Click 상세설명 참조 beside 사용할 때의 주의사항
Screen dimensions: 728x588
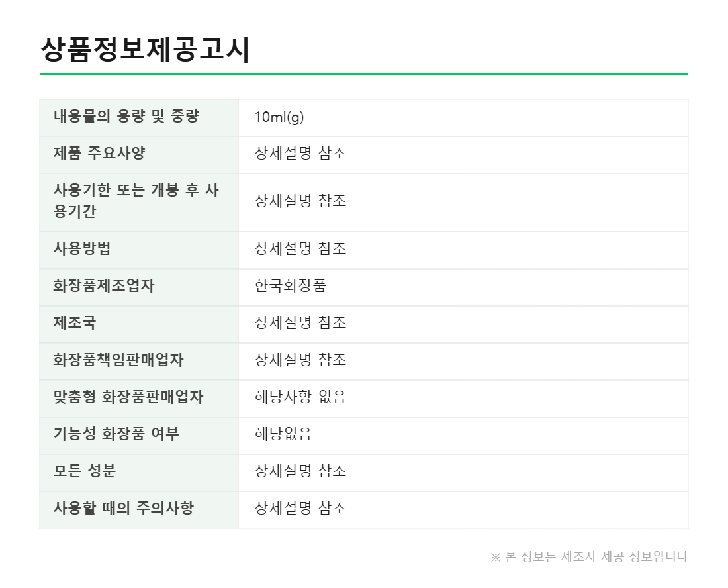[300, 508]
